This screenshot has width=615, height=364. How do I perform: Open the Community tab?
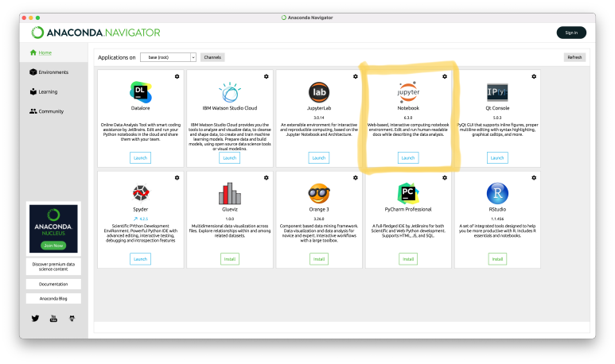click(x=46, y=111)
